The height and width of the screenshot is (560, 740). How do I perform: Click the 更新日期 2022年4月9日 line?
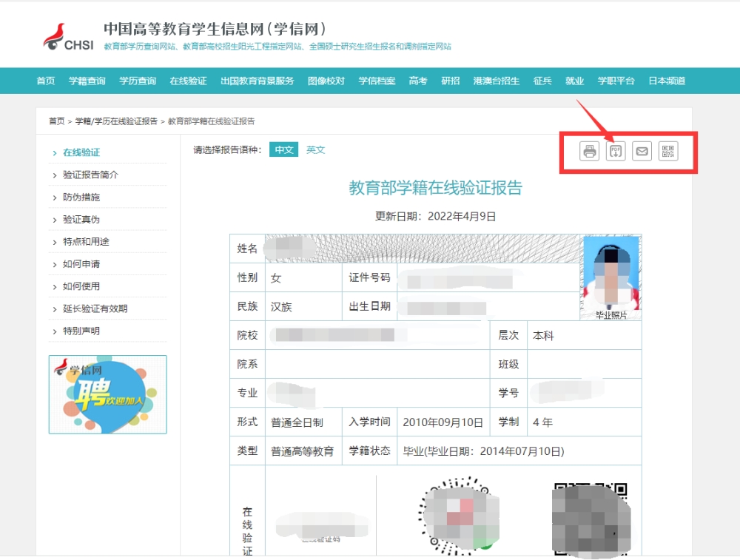coord(436,216)
